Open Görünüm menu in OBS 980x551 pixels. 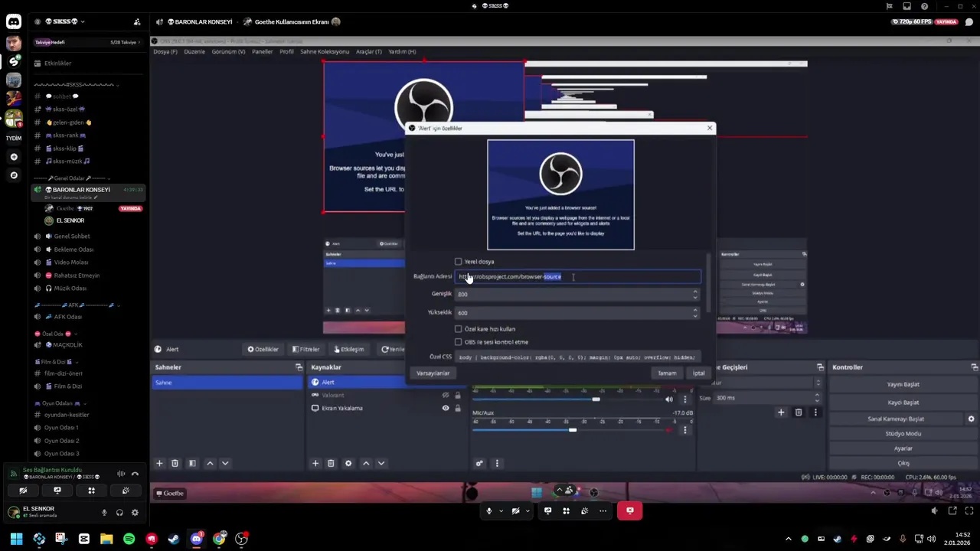pyautogui.click(x=228, y=51)
